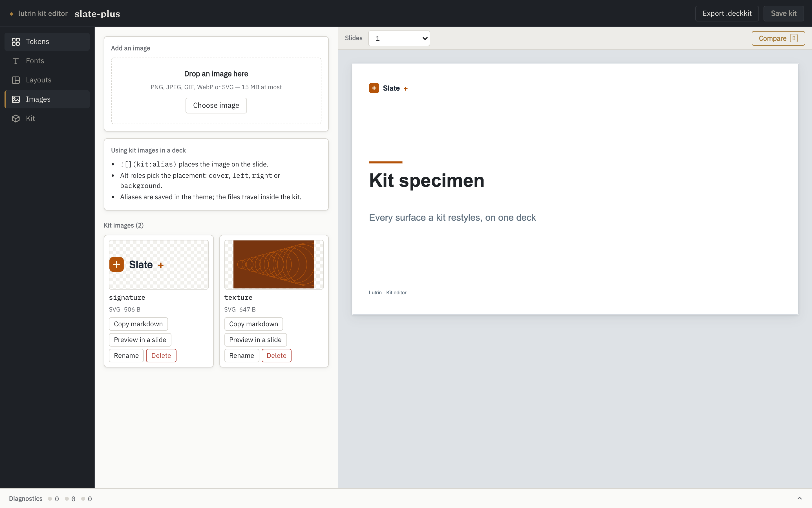Viewport: 812px width, 508px height.
Task: Rename the texture image
Action: click(242, 356)
